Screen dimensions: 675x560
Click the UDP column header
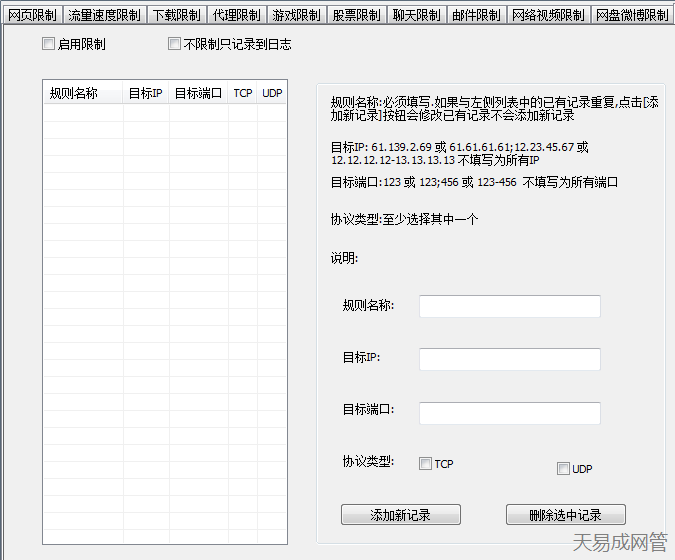(272, 93)
